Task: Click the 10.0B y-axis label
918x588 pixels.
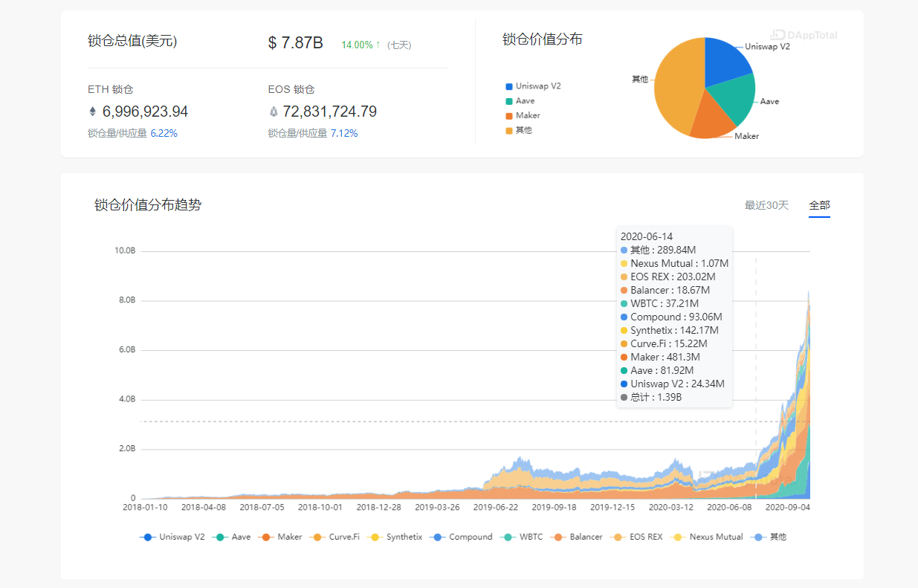Action: (125, 251)
